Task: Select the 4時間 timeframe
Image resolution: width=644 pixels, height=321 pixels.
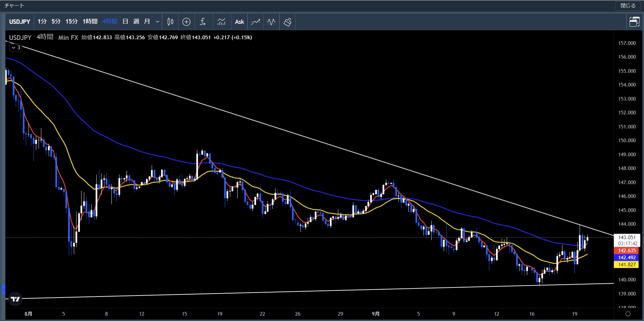Action: pyautogui.click(x=110, y=22)
